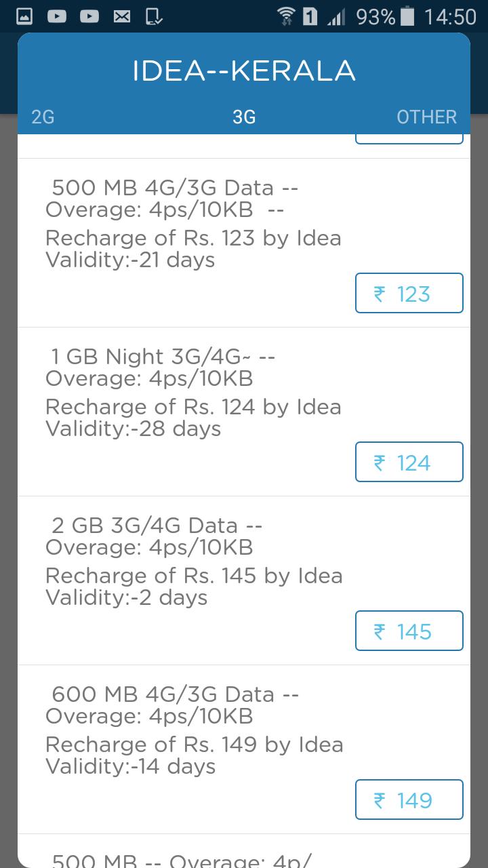Image resolution: width=488 pixels, height=868 pixels.
Task: Select the 1 GB Night 3G/4G plan
Action: pyautogui.click(x=193, y=393)
